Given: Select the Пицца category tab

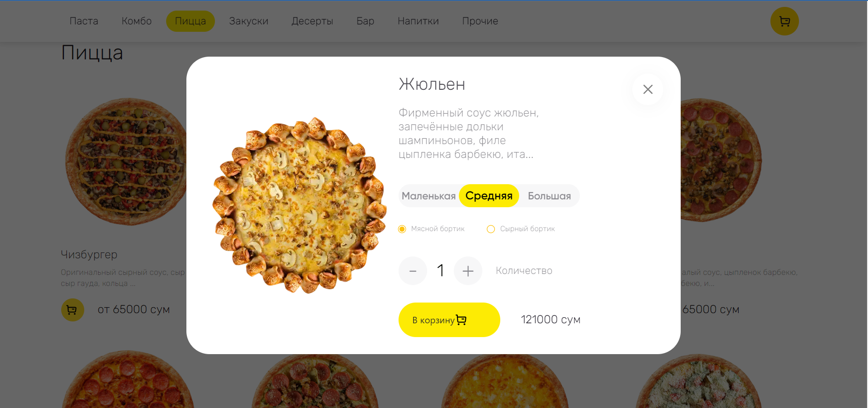Looking at the screenshot, I should [x=191, y=21].
